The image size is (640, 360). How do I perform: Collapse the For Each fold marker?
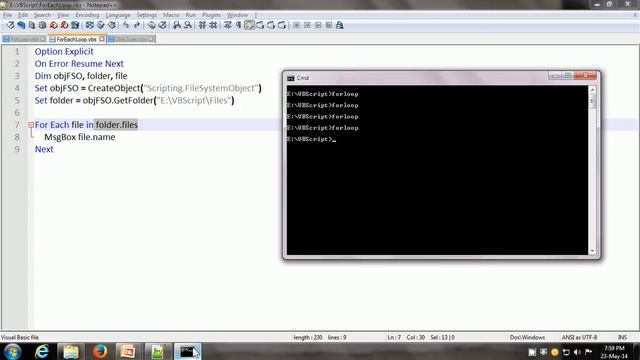[31, 125]
